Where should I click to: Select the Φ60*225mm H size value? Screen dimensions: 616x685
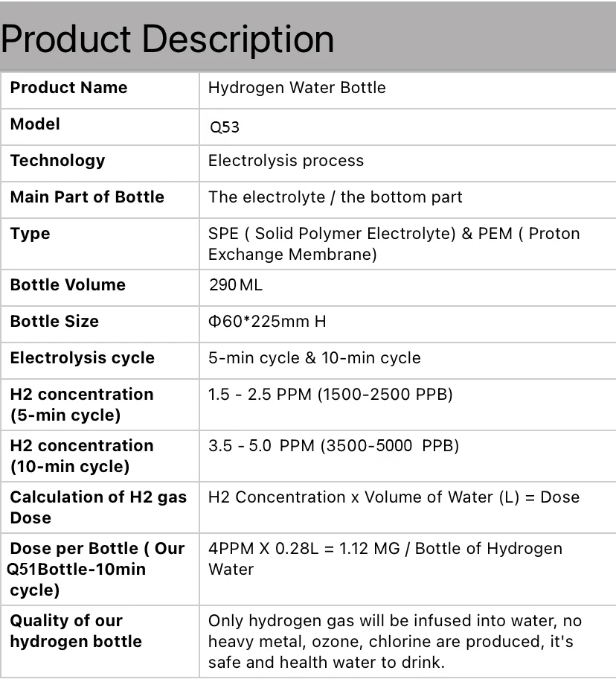coord(267,322)
